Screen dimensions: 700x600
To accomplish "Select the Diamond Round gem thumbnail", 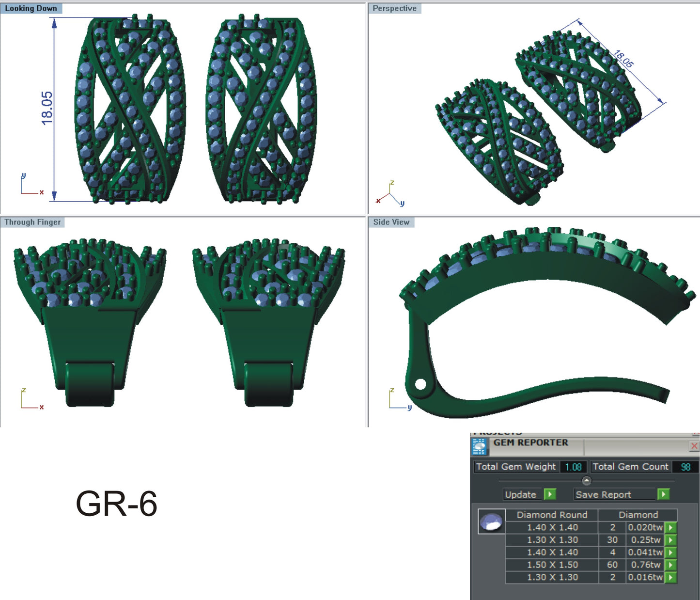I will (x=491, y=521).
